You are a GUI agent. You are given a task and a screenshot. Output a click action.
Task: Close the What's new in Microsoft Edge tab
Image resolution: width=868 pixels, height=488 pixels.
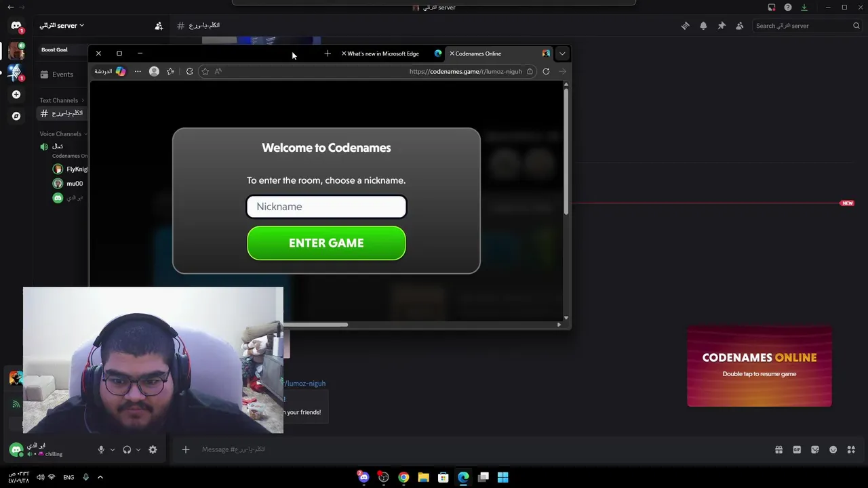(344, 54)
